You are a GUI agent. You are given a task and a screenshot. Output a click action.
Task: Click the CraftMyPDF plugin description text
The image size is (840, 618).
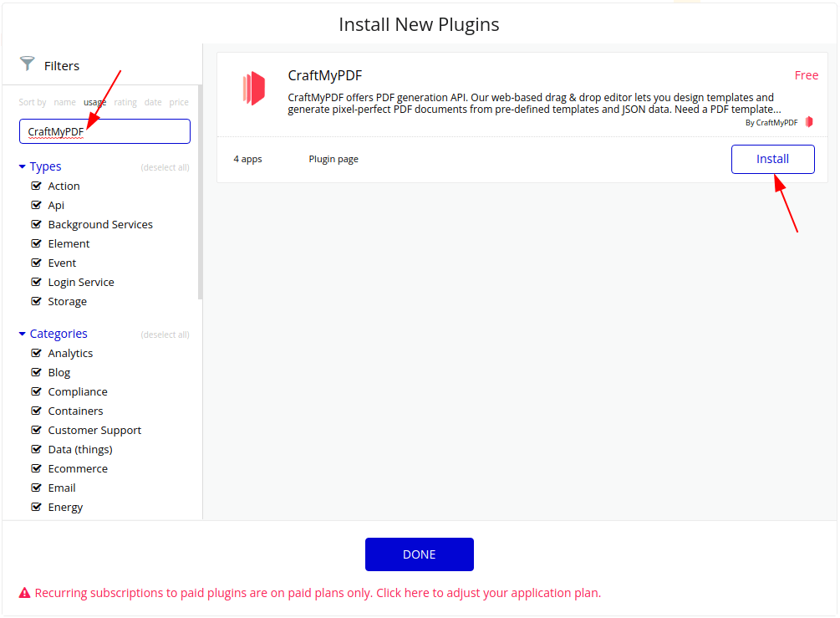(534, 104)
